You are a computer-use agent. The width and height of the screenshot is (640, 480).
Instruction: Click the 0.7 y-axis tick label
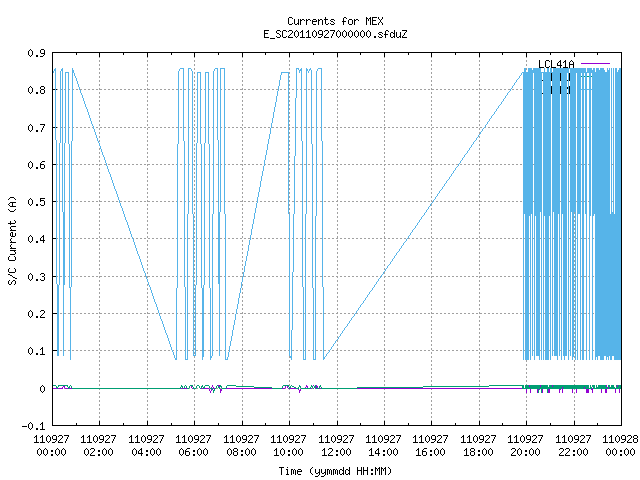coord(36,128)
